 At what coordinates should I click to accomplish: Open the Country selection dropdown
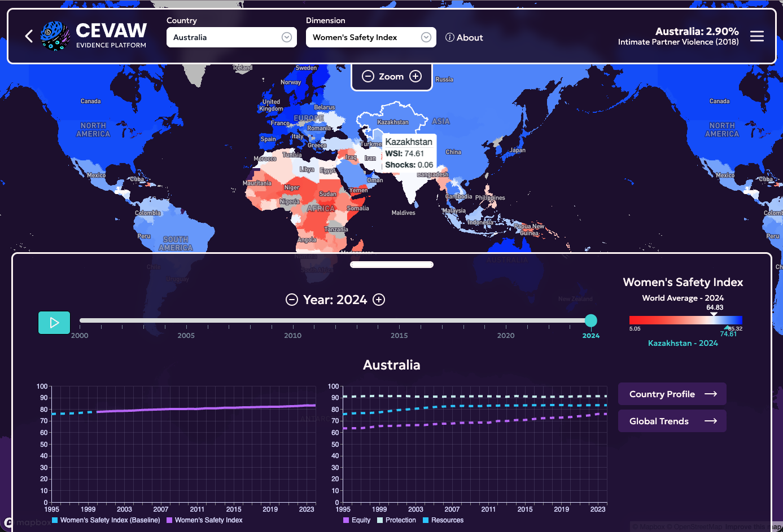[231, 37]
